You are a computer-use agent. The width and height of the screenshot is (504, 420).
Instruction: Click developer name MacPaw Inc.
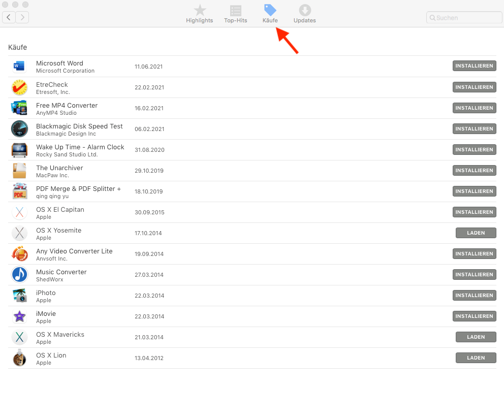point(52,175)
